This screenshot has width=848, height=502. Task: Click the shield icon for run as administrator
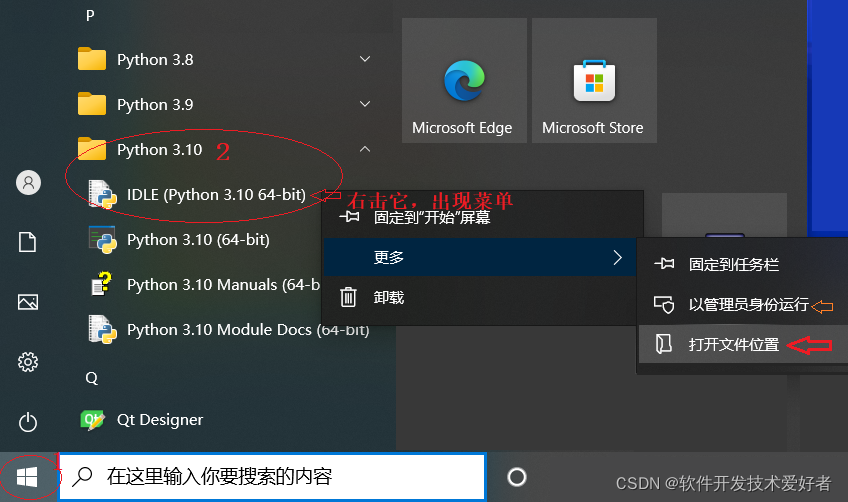click(664, 305)
